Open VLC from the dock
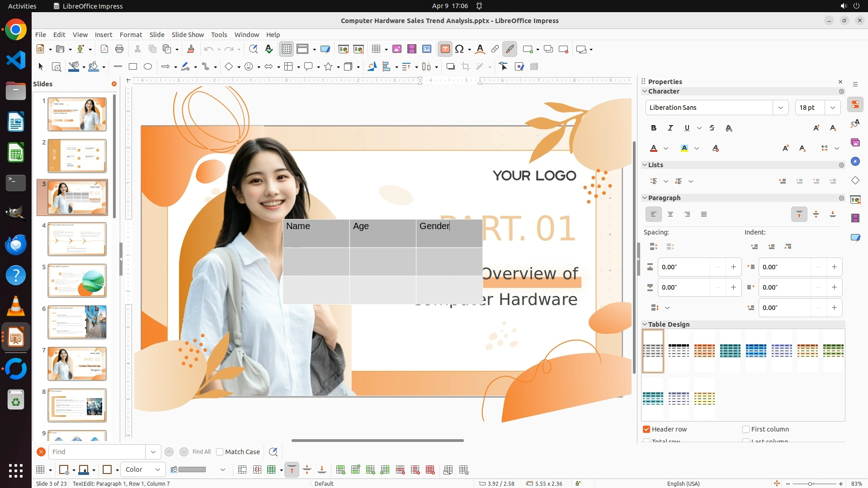Screen dimensions: 868x488 pos(16,306)
